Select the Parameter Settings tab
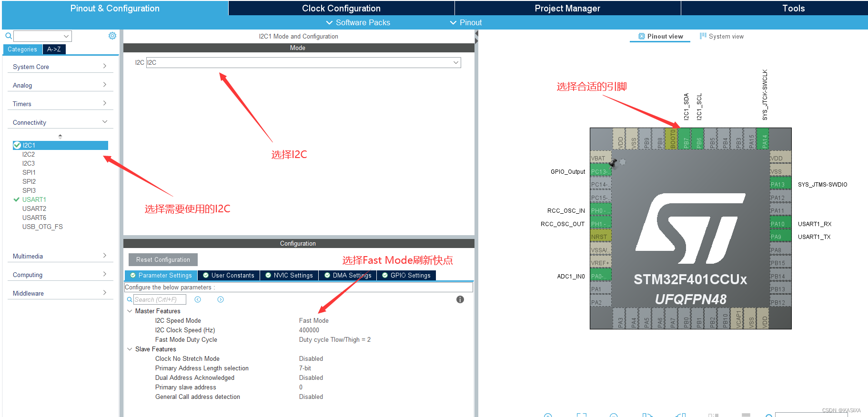 [161, 275]
